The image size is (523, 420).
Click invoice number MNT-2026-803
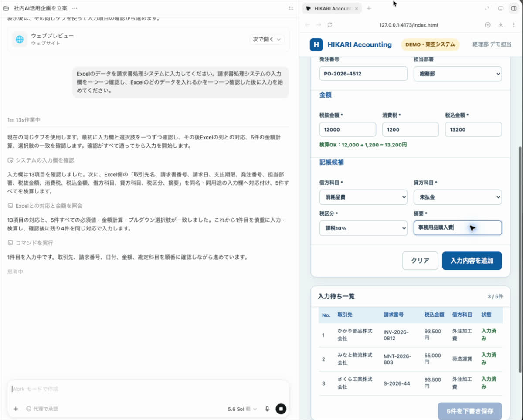(x=397, y=359)
